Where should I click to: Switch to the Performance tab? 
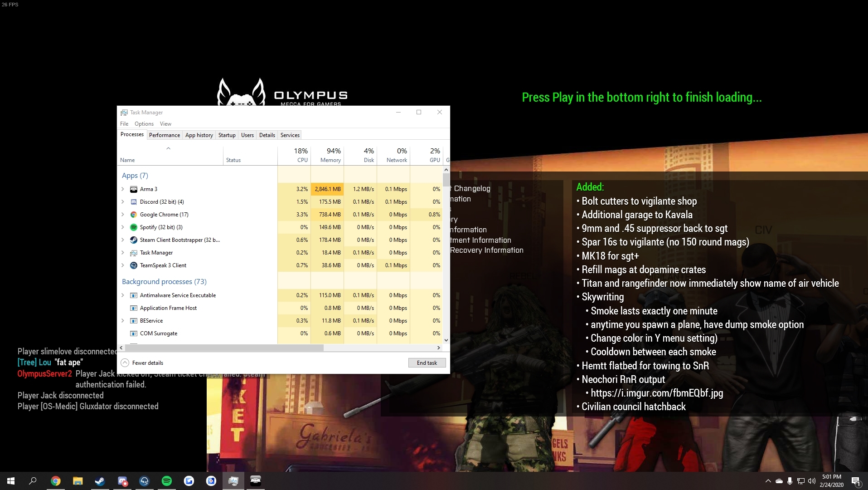point(165,135)
